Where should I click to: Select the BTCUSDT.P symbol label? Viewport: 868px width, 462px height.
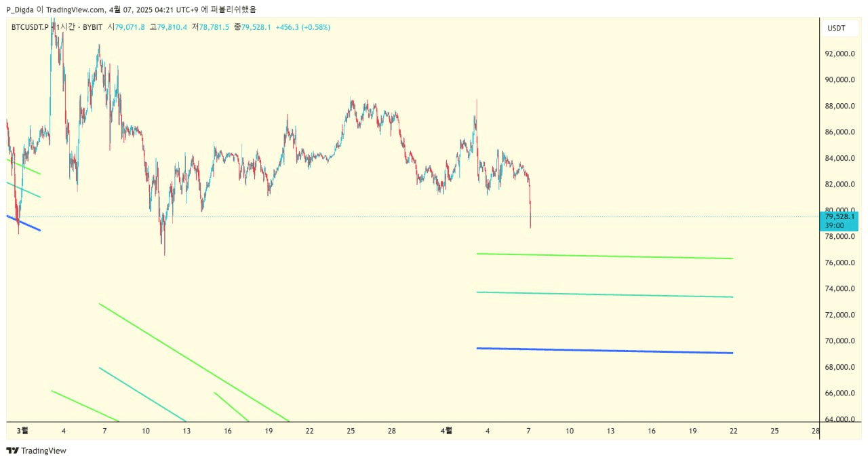click(x=31, y=27)
